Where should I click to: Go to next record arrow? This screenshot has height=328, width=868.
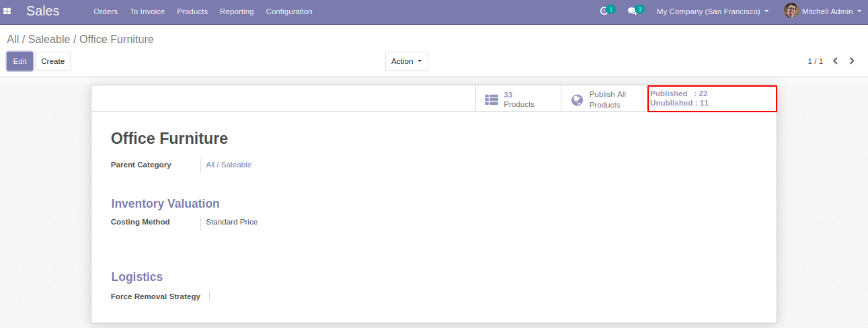tap(852, 60)
